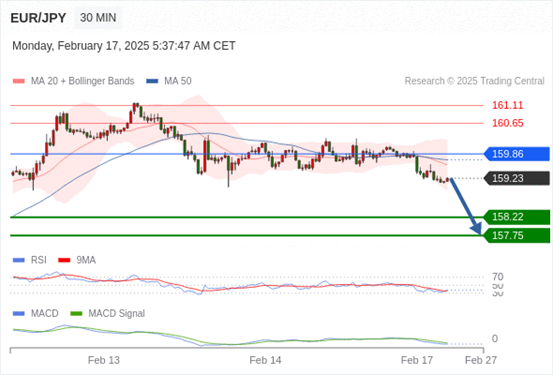
Task: Click the MACD 0 level label
Action: click(495, 339)
